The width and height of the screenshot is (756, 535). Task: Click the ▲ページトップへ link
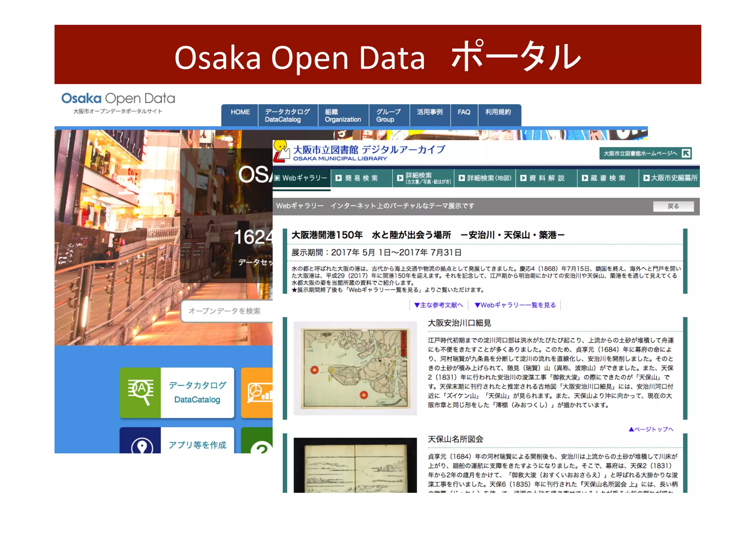[651, 429]
